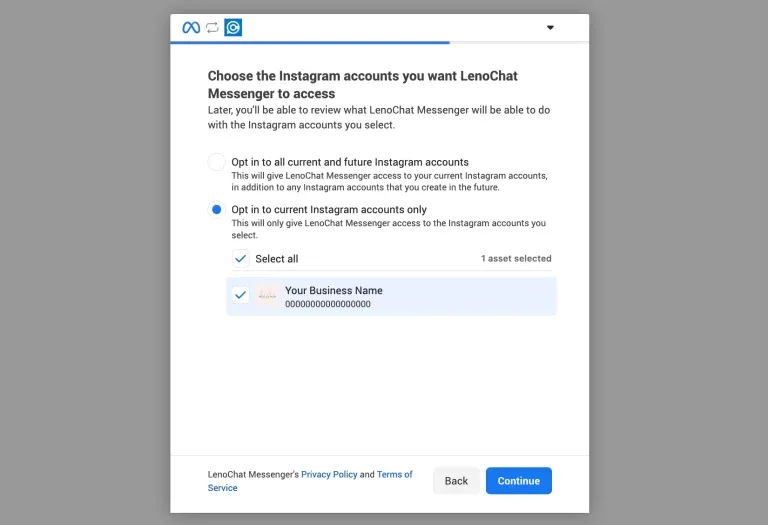Open the account dropdown arrow
The image size is (768, 525).
(x=550, y=27)
